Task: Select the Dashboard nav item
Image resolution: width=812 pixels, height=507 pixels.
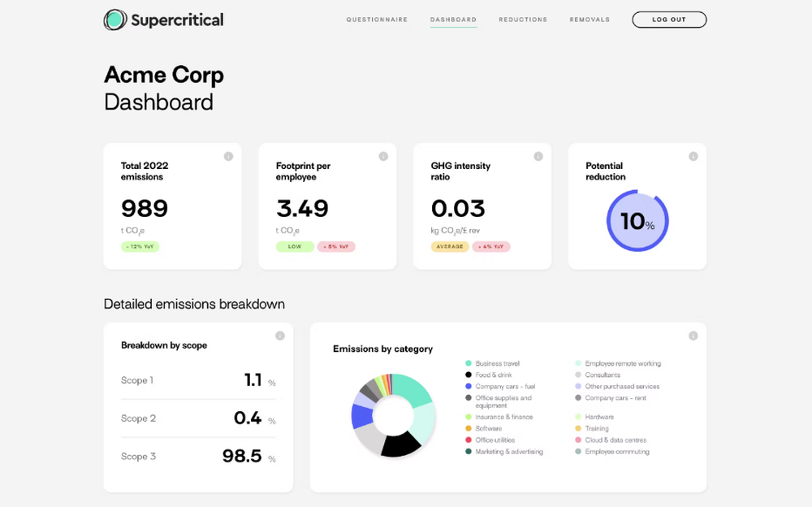Action: tap(453, 19)
